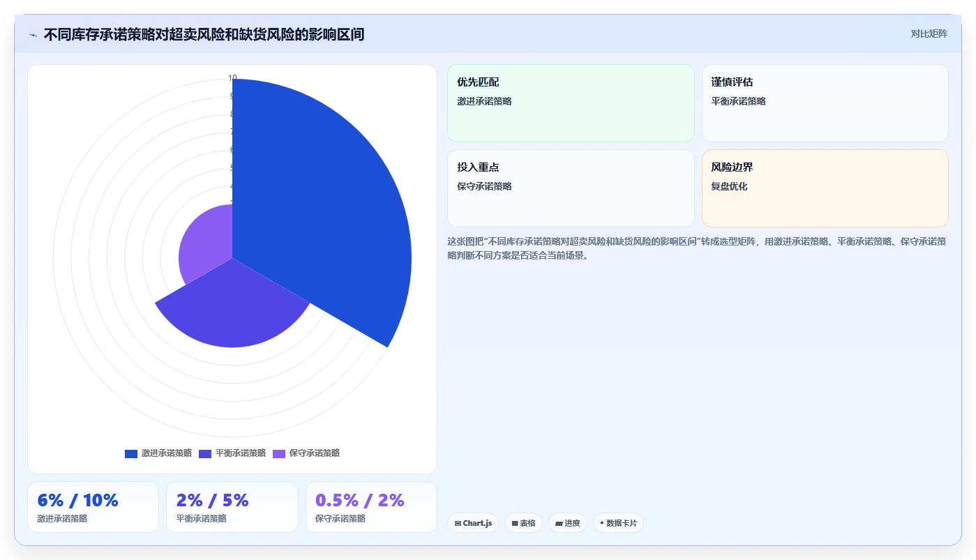
Task: Click the purple 保守承诺策略 chart segment
Action: (x=206, y=244)
